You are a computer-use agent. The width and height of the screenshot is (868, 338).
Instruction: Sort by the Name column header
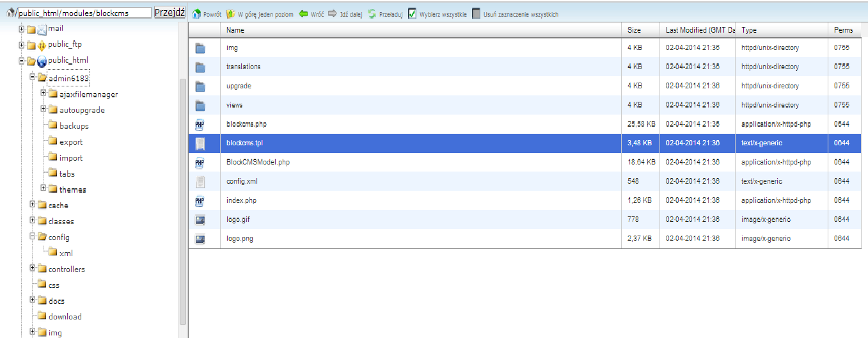(420, 30)
